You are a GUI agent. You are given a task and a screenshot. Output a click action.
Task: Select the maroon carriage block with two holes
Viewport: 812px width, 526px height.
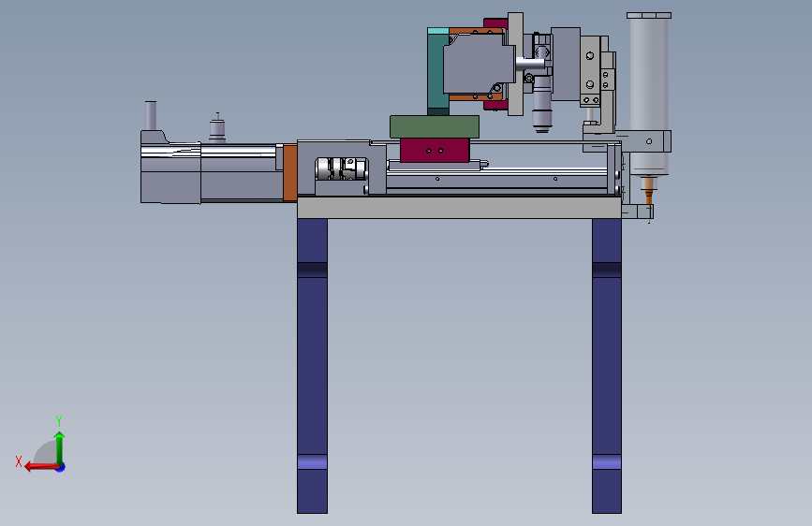(435, 150)
